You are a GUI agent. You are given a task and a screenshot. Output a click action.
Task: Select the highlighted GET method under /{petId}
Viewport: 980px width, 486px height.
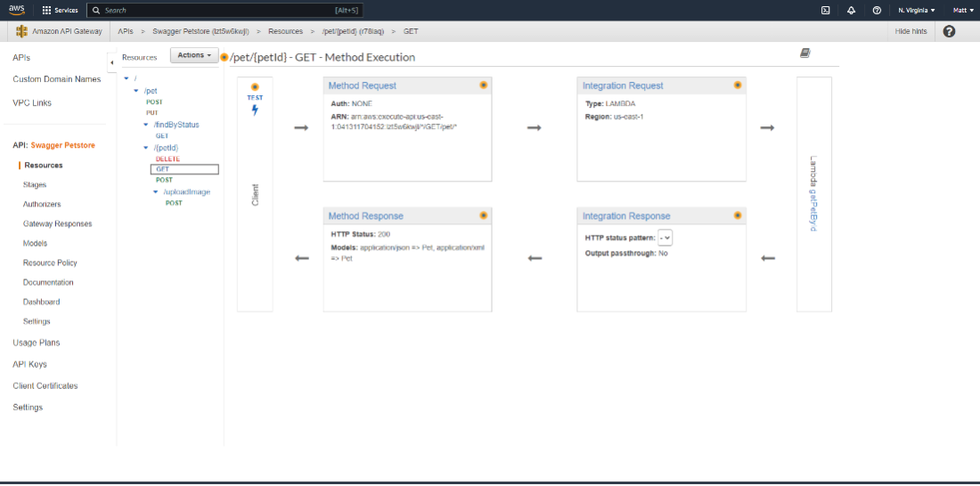pyautogui.click(x=184, y=169)
